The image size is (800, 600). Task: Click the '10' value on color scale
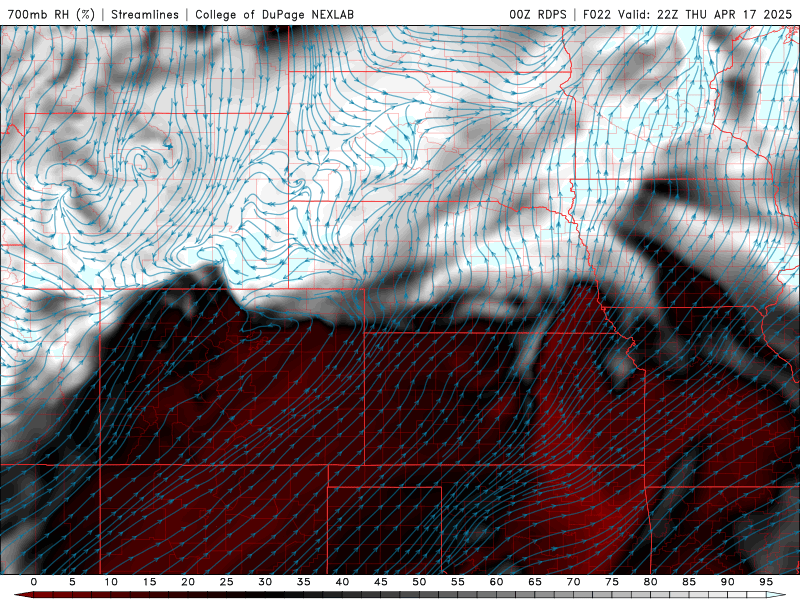tap(111, 582)
